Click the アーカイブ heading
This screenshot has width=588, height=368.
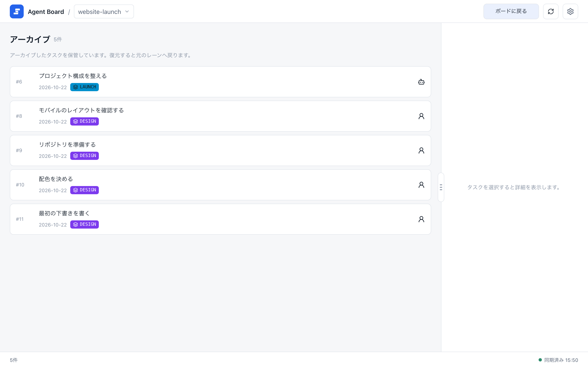[30, 39]
